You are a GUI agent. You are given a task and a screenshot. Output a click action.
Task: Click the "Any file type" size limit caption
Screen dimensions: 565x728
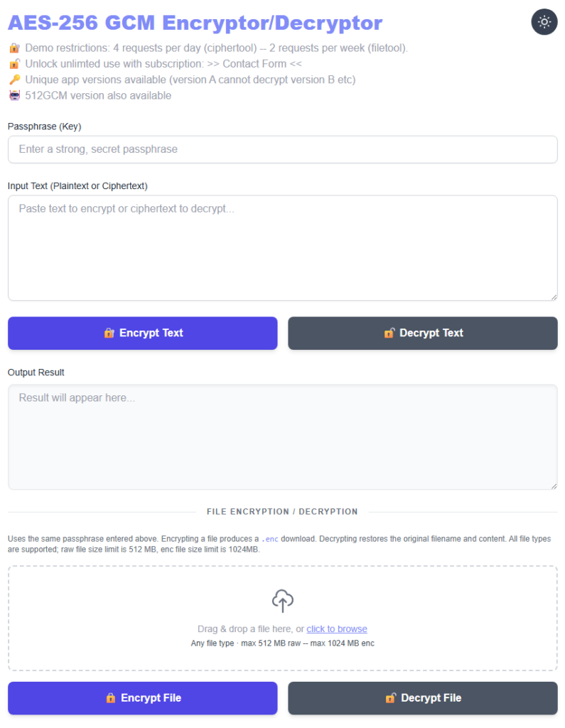click(x=282, y=643)
